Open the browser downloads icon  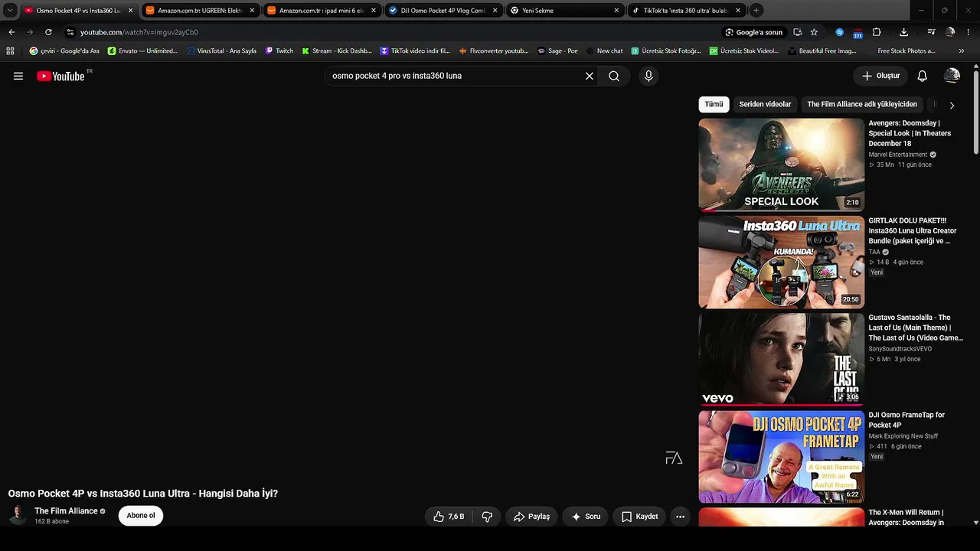click(x=904, y=32)
